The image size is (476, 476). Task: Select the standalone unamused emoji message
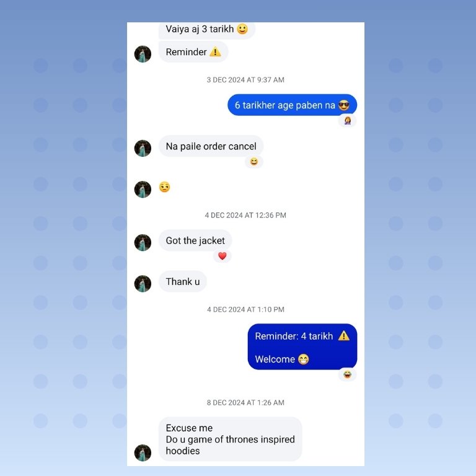point(164,187)
